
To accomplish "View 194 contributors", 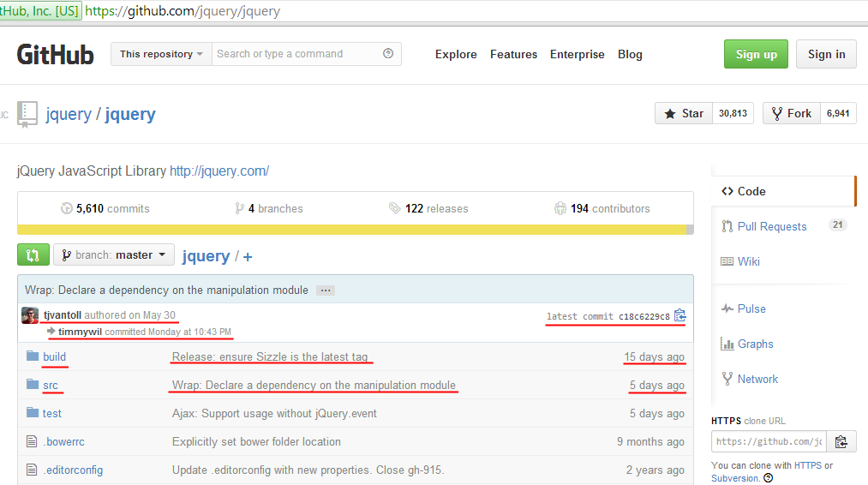I will pos(602,208).
